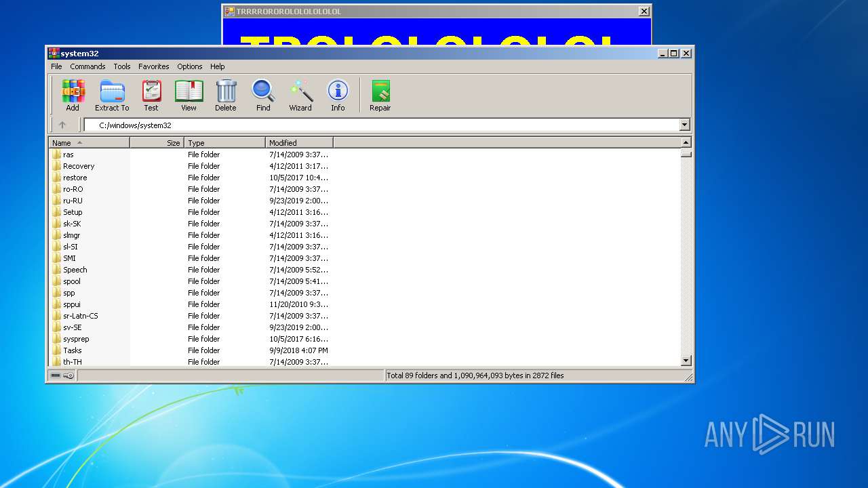Click the file list scrollbar up arrow
868x488 pixels.
point(686,142)
